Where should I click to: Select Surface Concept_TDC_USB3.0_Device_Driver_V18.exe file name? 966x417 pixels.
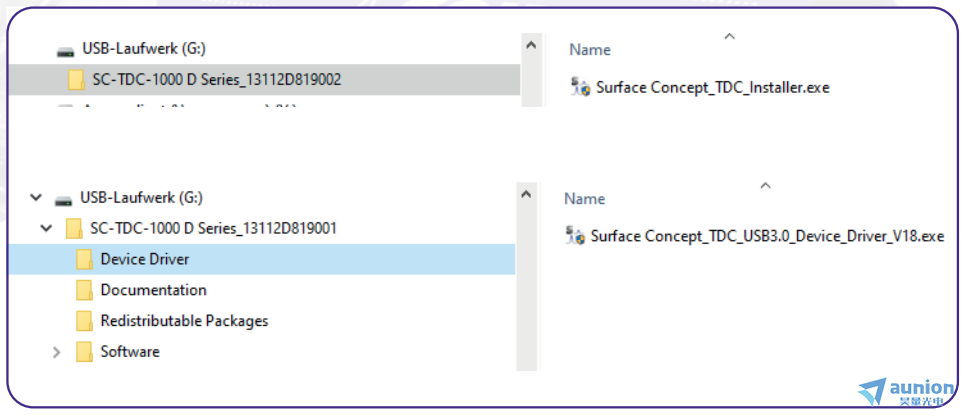coord(767,236)
